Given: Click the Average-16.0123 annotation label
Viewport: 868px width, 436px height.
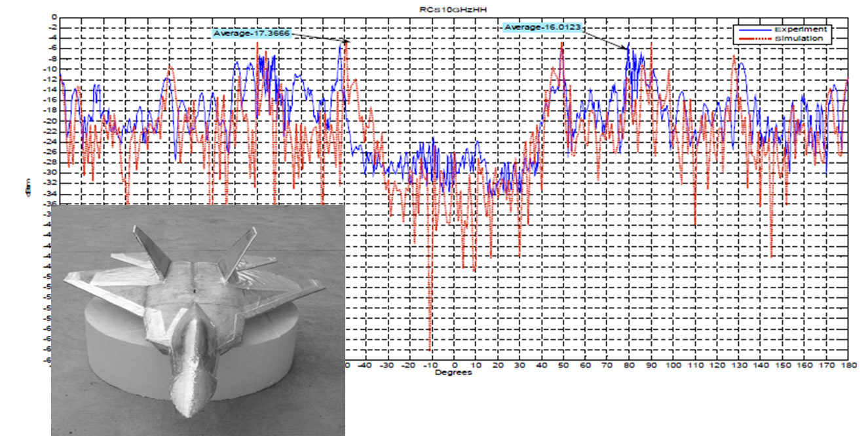Looking at the screenshot, I should pyautogui.click(x=541, y=27).
